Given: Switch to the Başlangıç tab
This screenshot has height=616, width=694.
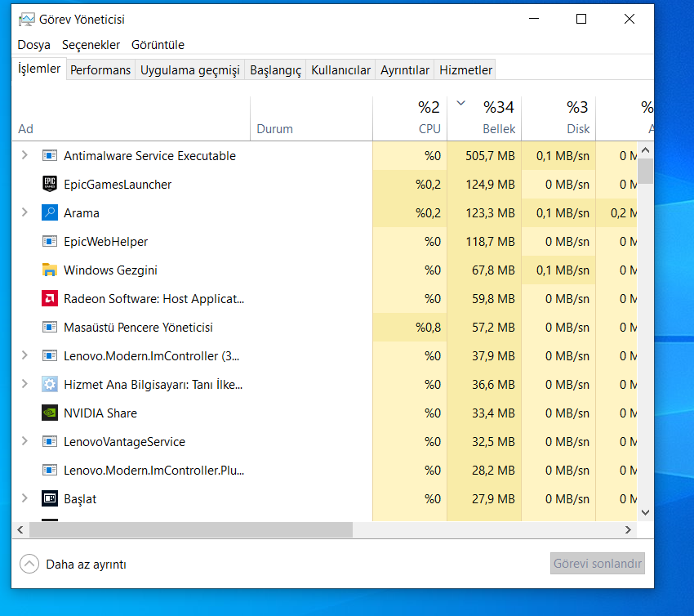Looking at the screenshot, I should coord(275,70).
